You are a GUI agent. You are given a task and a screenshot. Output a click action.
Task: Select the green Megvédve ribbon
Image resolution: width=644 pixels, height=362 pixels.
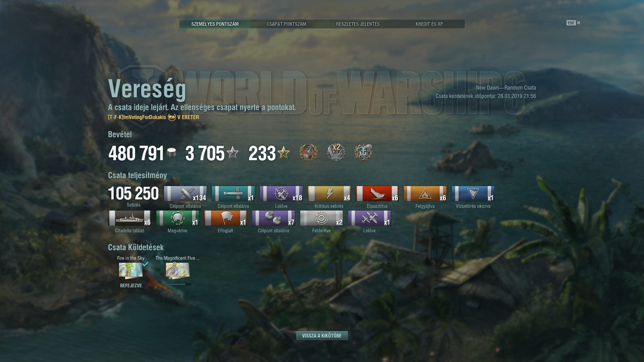[177, 218]
